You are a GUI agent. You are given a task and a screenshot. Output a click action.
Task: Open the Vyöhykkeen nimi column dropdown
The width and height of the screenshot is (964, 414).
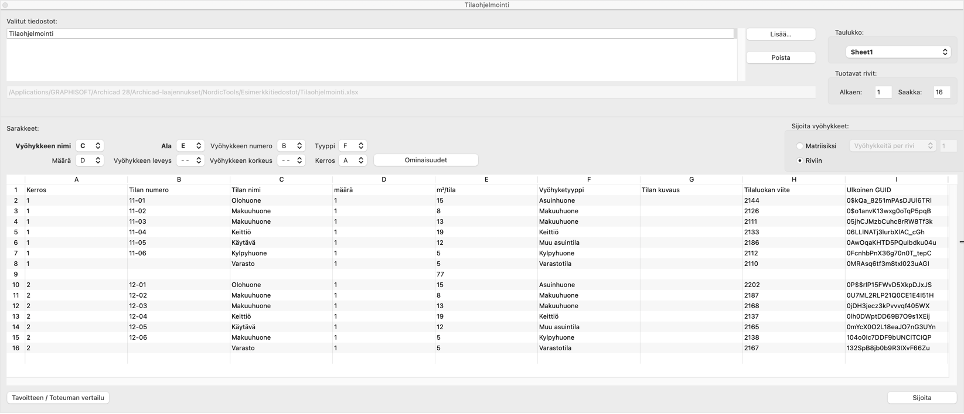tap(90, 145)
